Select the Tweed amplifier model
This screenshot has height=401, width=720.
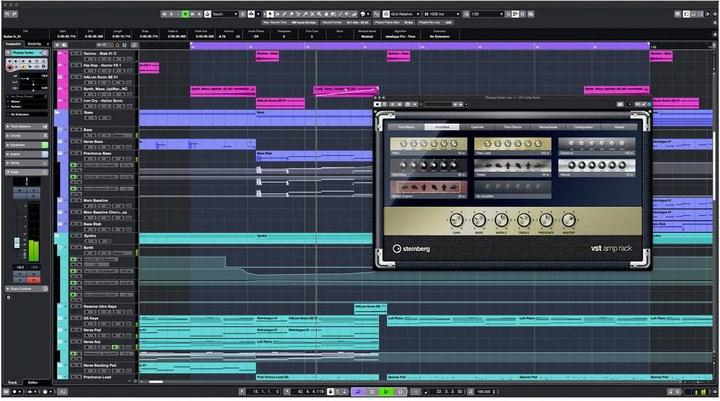tap(512, 168)
